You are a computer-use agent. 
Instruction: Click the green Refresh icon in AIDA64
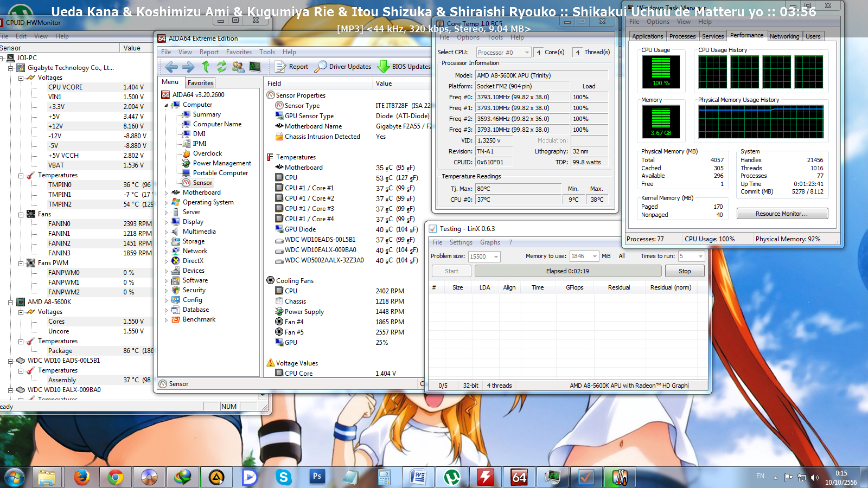point(222,67)
